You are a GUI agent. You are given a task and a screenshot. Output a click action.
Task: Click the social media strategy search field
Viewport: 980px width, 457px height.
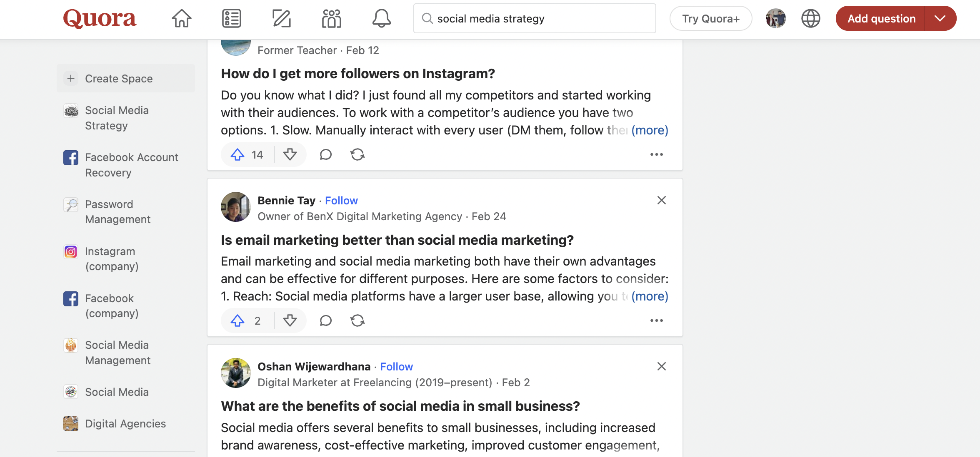tap(534, 18)
